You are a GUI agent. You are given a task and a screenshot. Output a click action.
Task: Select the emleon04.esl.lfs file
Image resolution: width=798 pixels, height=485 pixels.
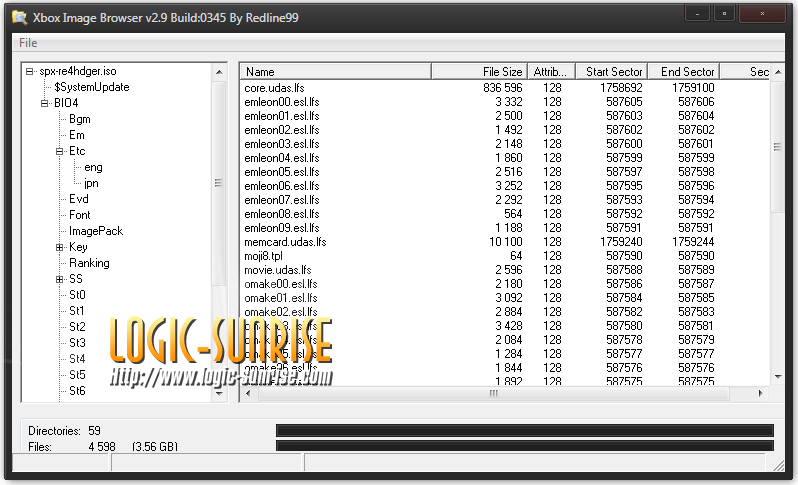[x=282, y=158]
